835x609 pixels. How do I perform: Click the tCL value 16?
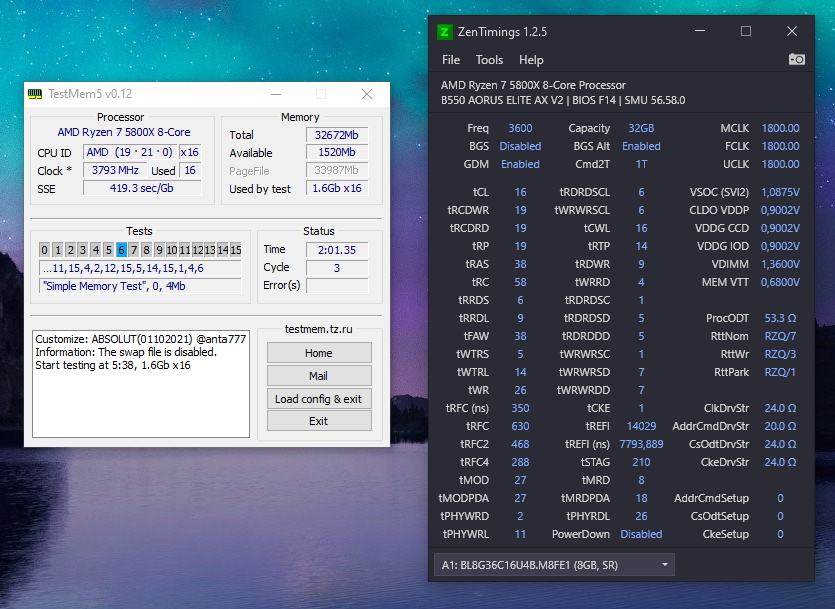pyautogui.click(x=520, y=192)
